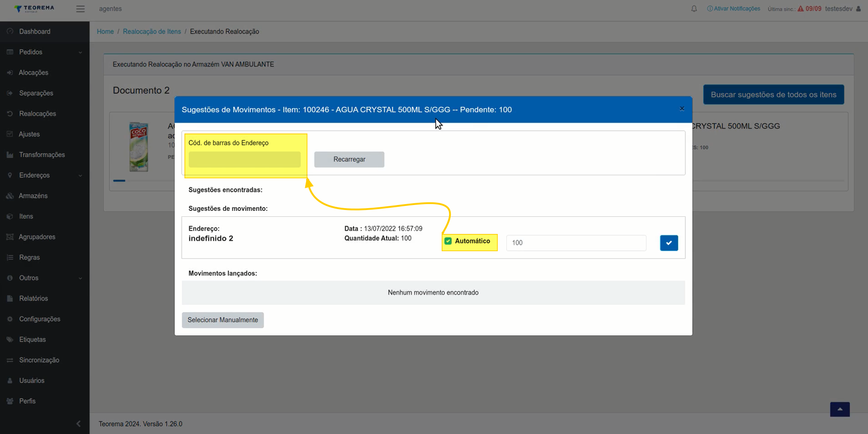Click the item progress bar
Viewport: 868px width, 434px height.
coord(145,181)
